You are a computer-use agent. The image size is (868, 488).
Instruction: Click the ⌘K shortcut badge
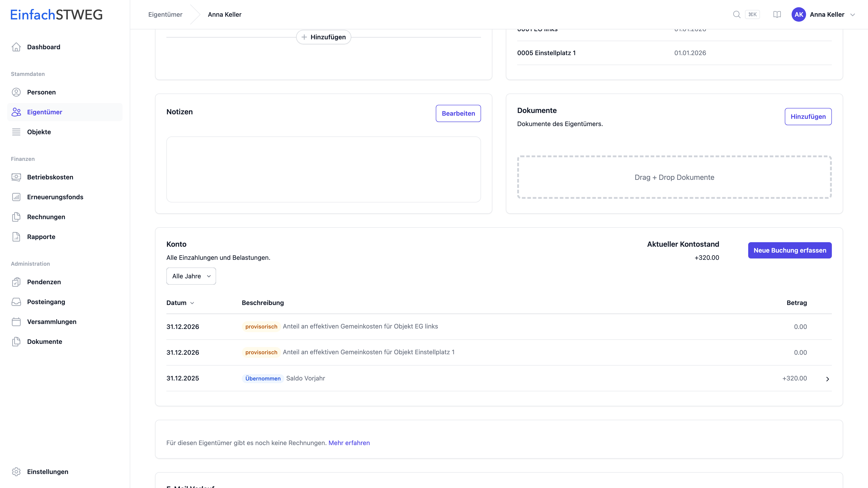[752, 14]
